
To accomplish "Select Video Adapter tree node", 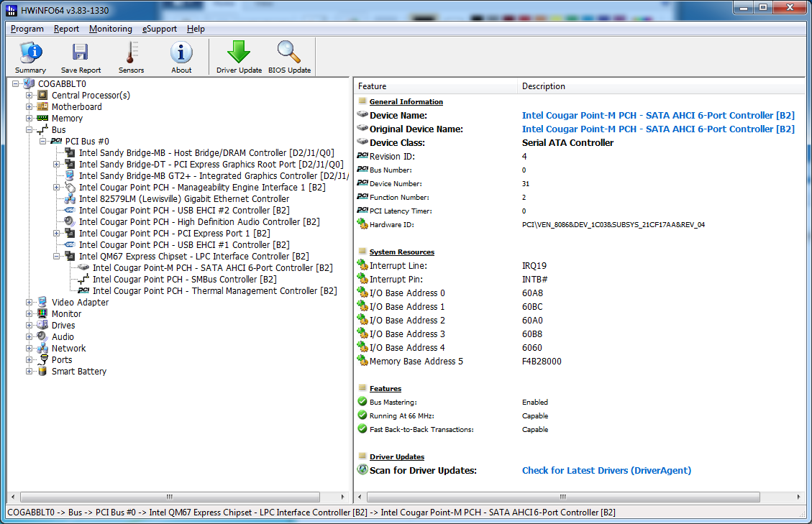I will [80, 303].
